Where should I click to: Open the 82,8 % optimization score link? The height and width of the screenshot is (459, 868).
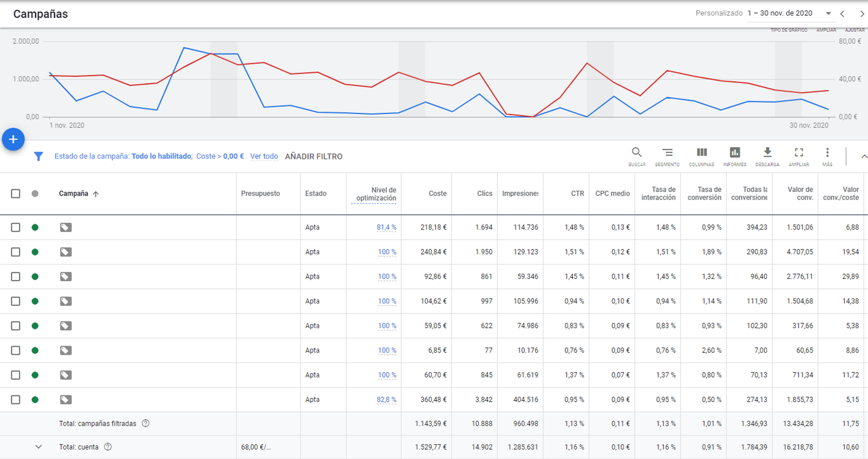(x=387, y=400)
